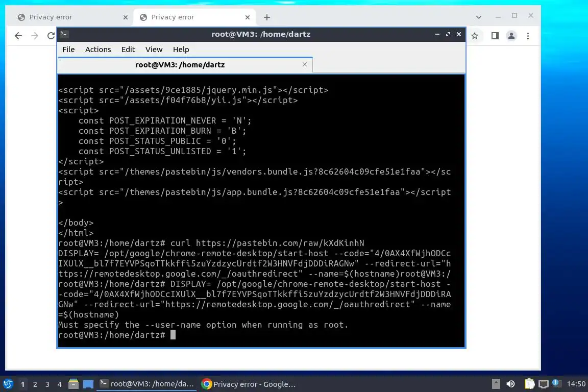Close the second Privacy error Chrome tab
Image resolution: width=588 pixels, height=392 pixels.
coord(248,17)
